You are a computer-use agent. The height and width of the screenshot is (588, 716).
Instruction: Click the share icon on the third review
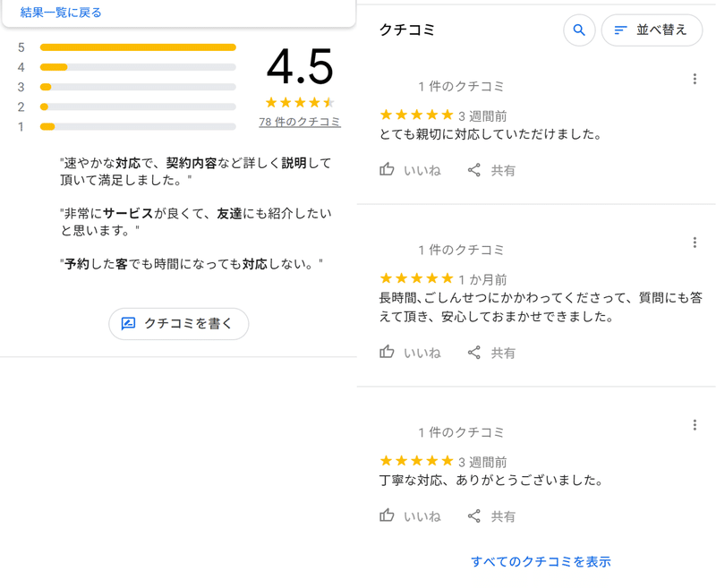pos(473,516)
